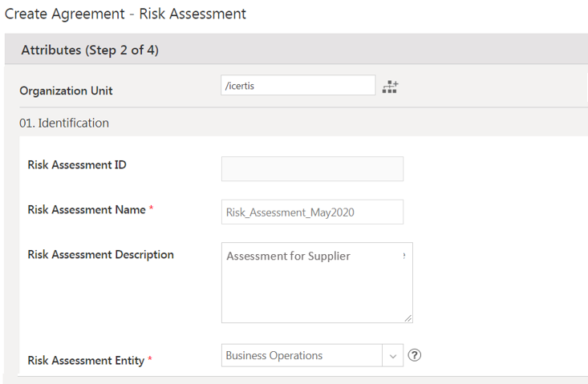
Task: Select the Business Operations combo box value
Action: (x=302, y=356)
